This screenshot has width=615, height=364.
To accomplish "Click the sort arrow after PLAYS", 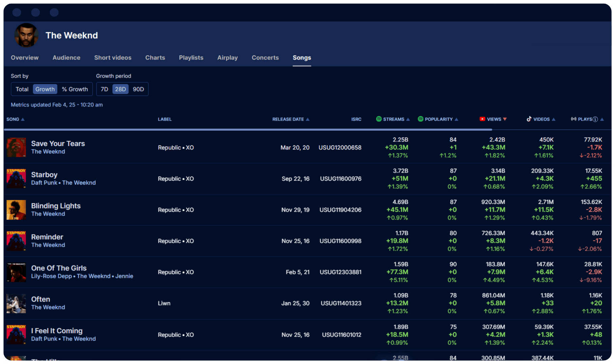I will pos(602,119).
